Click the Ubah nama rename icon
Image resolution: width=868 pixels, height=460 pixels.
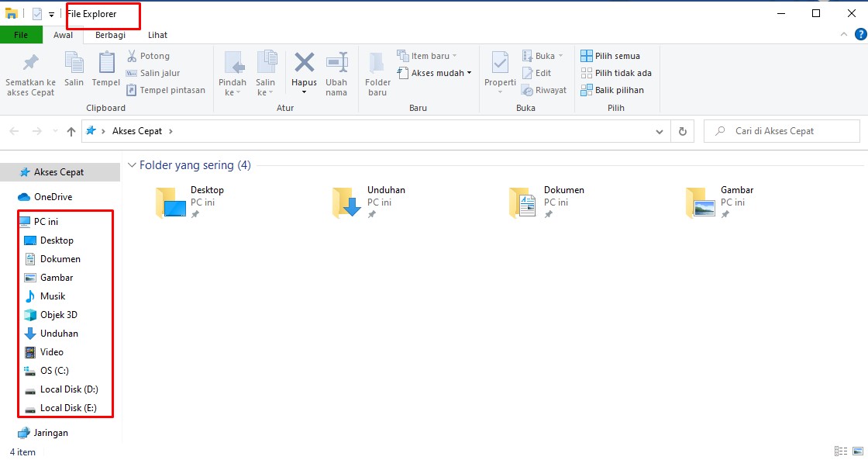click(336, 63)
